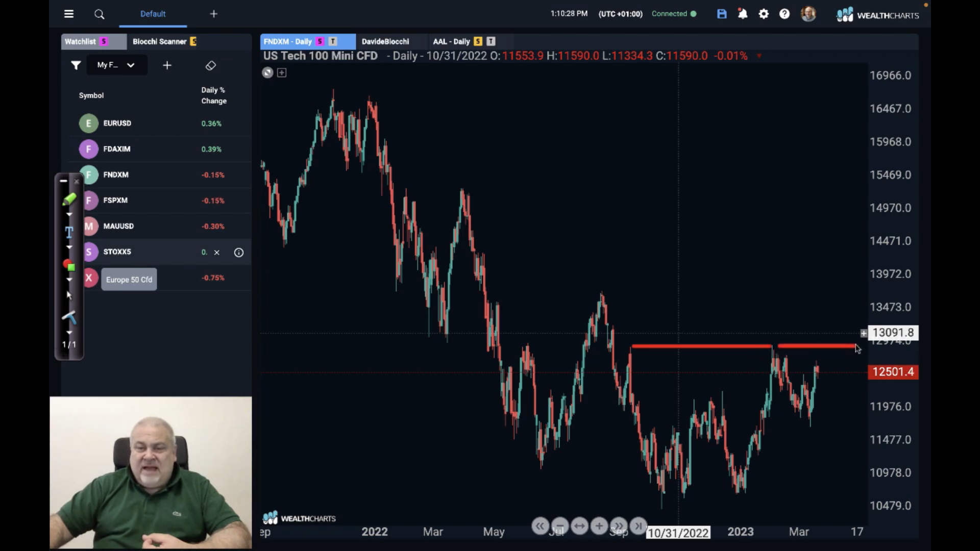
Task: Sort by the Symbol column header
Action: point(91,95)
